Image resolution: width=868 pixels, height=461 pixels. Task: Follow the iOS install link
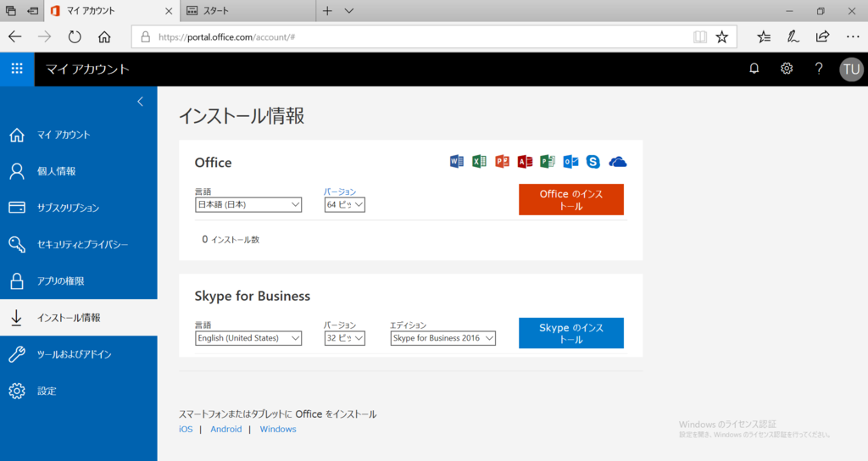(186, 429)
